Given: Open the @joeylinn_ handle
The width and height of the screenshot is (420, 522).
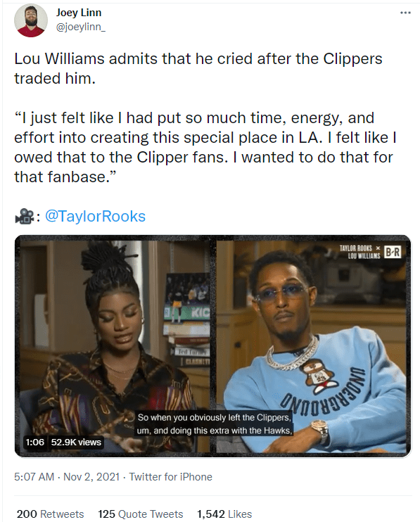Looking at the screenshot, I should point(80,27).
